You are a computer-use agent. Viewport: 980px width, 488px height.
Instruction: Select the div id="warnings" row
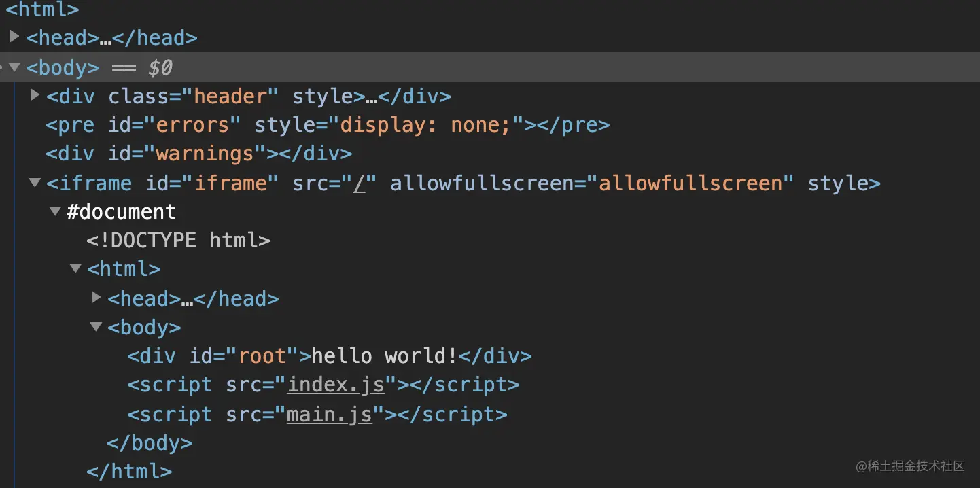(x=198, y=154)
